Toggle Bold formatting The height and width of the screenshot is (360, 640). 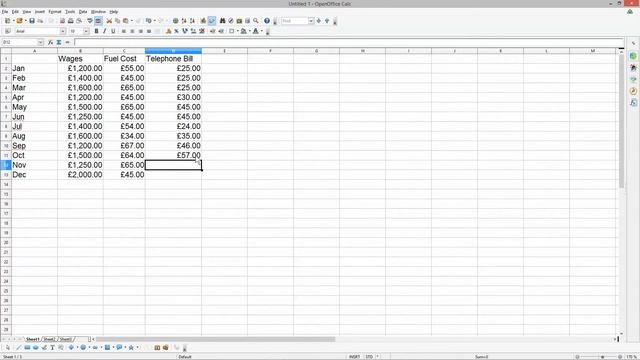click(x=96, y=31)
